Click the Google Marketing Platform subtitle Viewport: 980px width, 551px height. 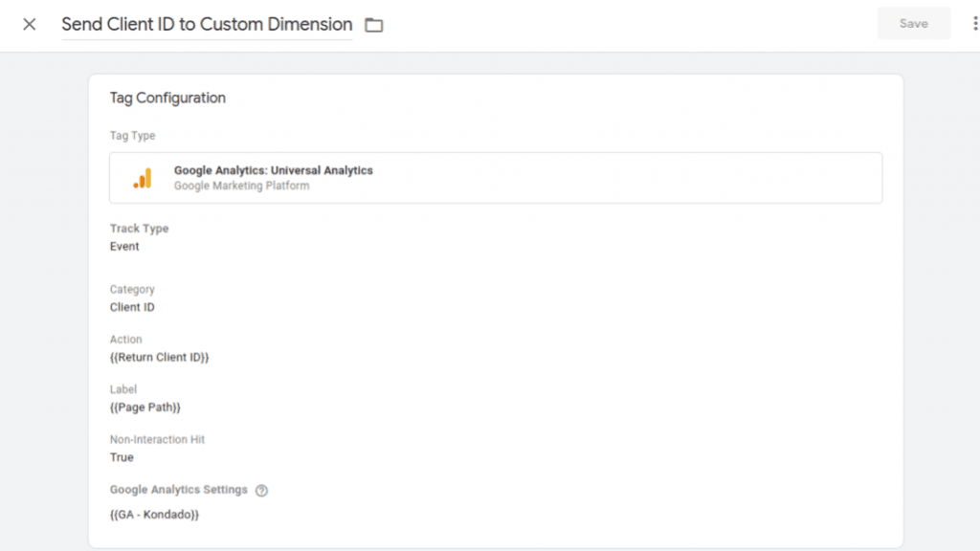click(x=241, y=186)
